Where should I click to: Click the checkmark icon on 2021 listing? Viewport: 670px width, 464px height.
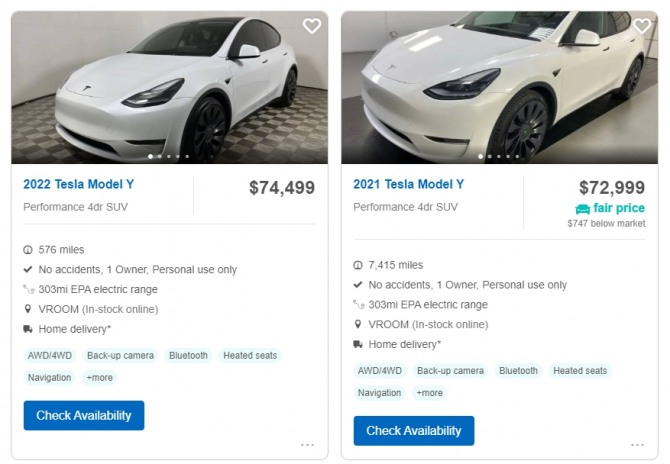[358, 285]
